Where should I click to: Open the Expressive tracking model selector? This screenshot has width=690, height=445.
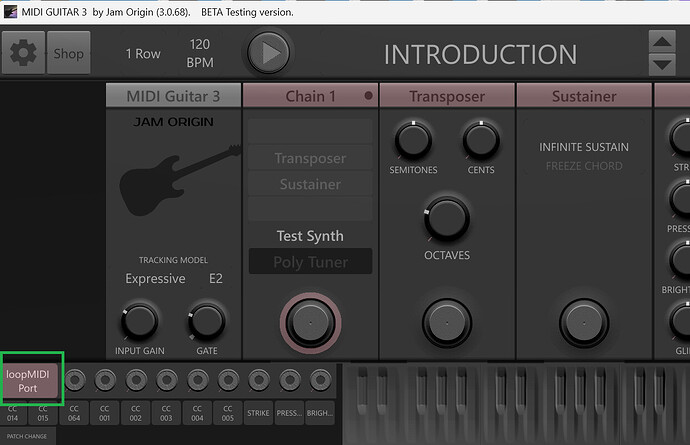[x=155, y=279]
